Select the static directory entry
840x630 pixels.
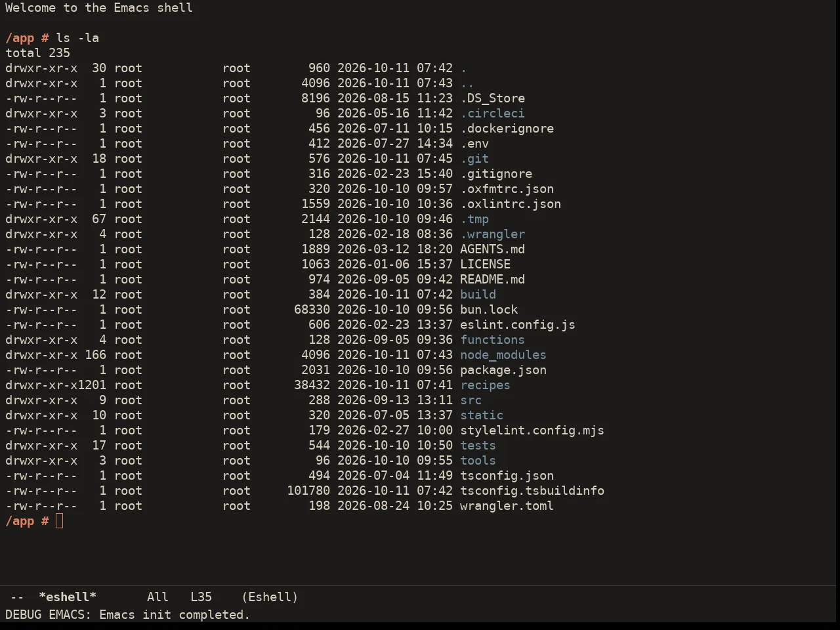pyautogui.click(x=482, y=415)
